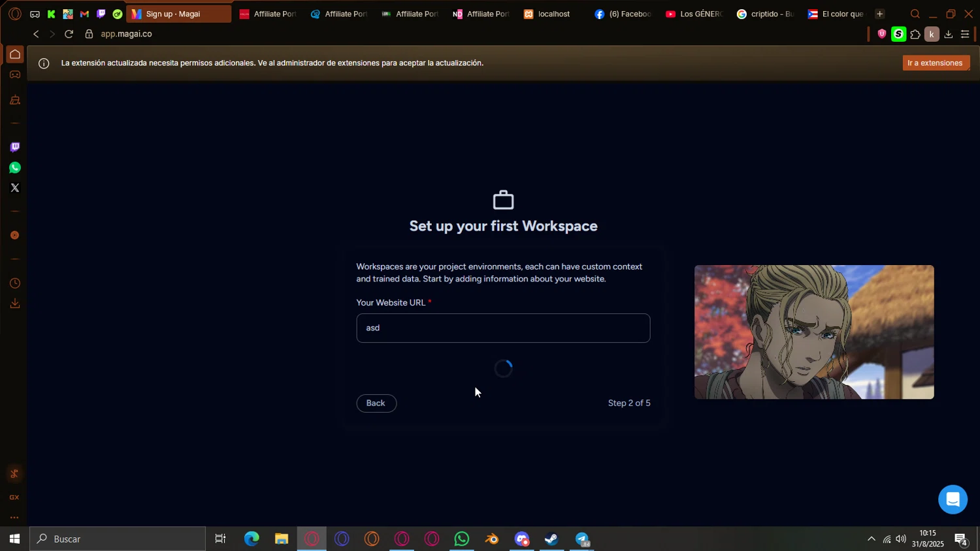Open a new tab with plus button
The height and width of the screenshot is (551, 980).
(879, 14)
